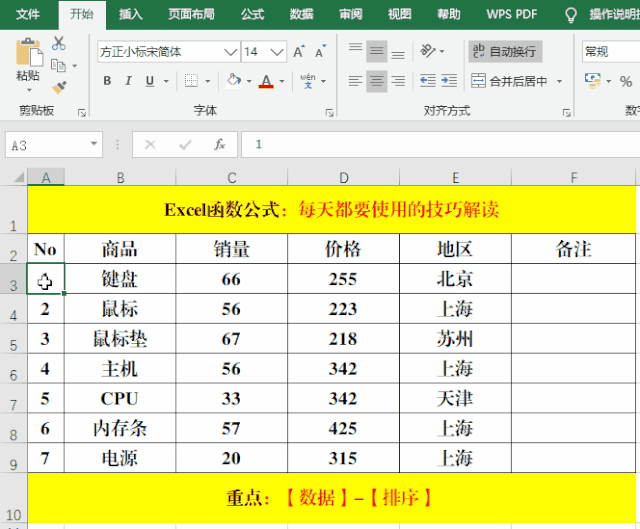Open the 公式 ribbon tab
This screenshot has height=529, width=640.
(252, 15)
